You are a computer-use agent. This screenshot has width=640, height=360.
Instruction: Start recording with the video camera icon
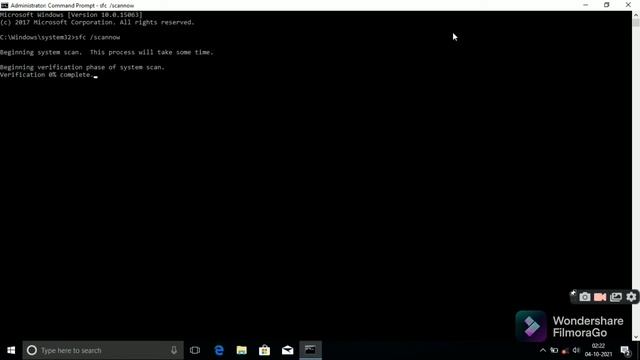600,297
